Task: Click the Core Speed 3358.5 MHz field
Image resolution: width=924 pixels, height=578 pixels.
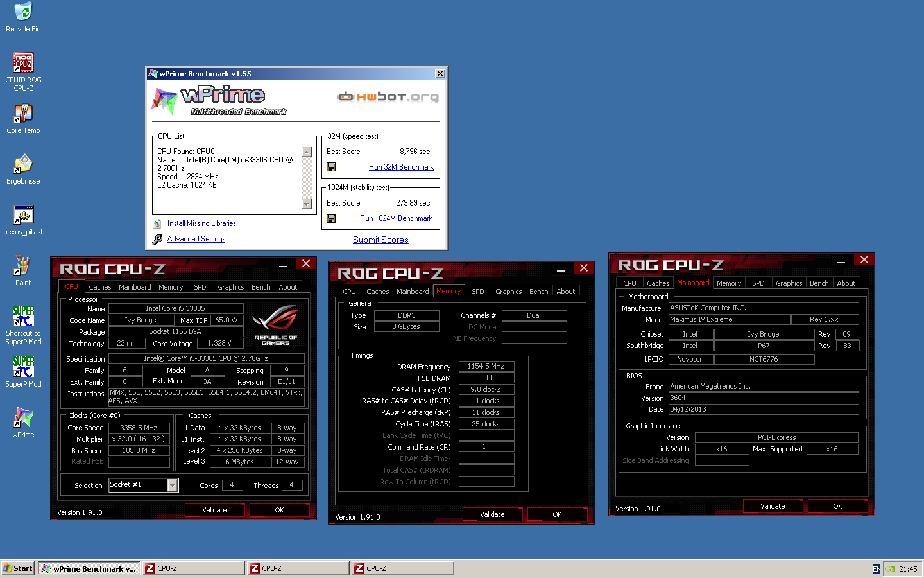Action: tap(139, 428)
